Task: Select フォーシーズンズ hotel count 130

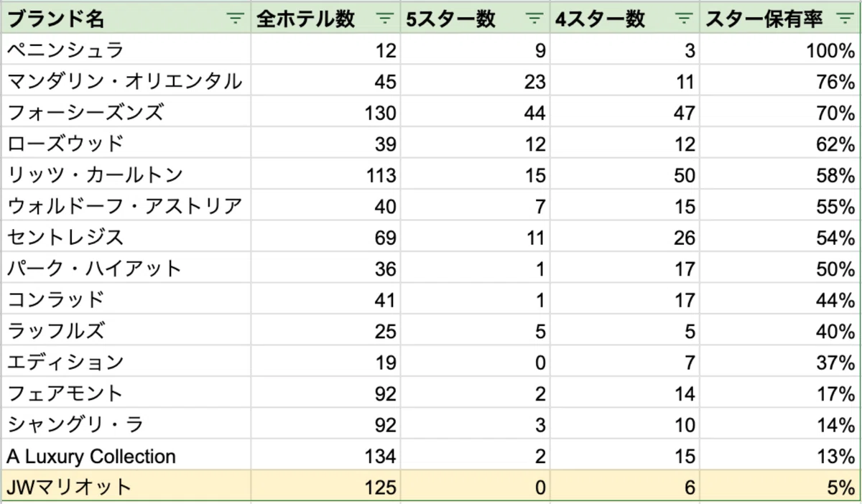Action: tap(325, 113)
